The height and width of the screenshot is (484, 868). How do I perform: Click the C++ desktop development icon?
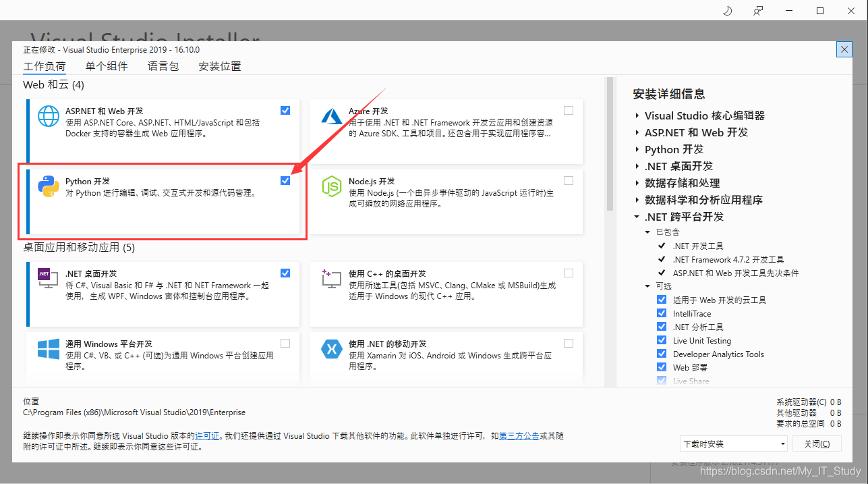(332, 279)
